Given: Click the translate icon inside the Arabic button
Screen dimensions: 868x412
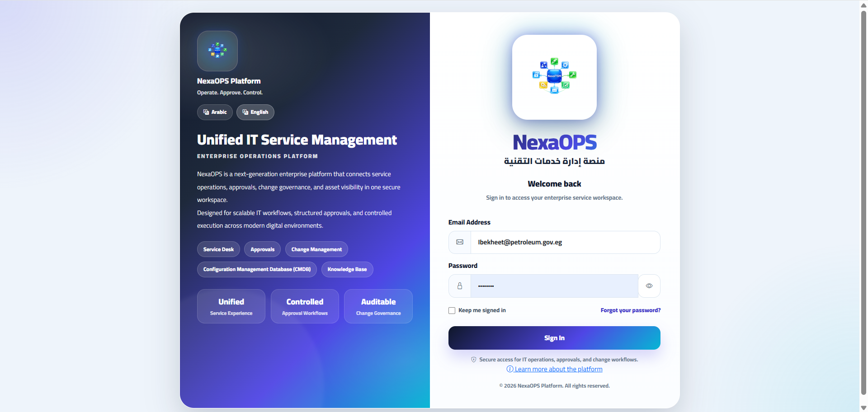Looking at the screenshot, I should [206, 112].
